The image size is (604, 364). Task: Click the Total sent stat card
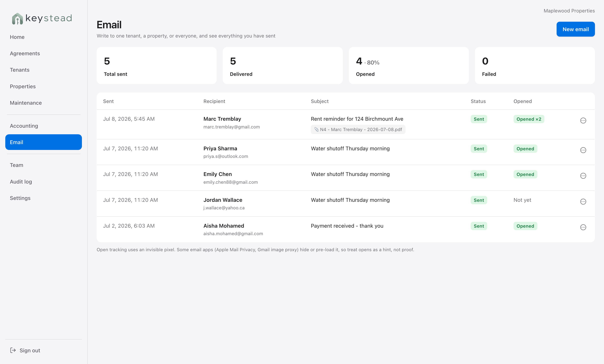pos(157,66)
